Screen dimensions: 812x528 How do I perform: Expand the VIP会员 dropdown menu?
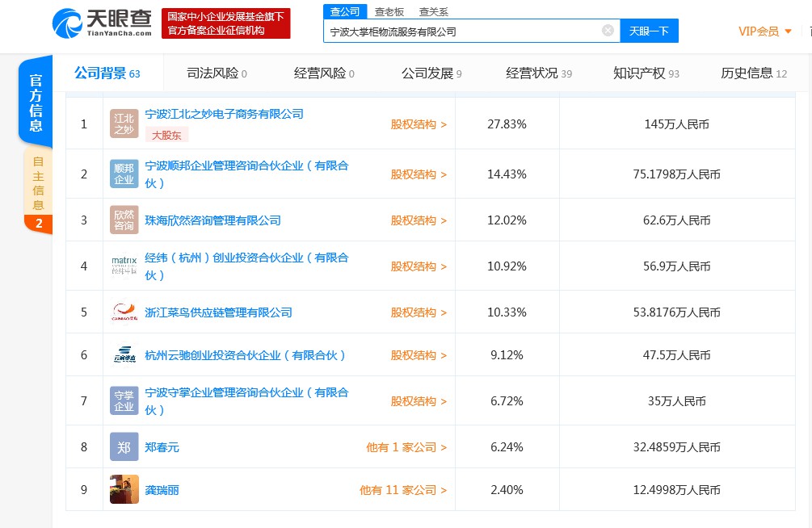point(765,31)
